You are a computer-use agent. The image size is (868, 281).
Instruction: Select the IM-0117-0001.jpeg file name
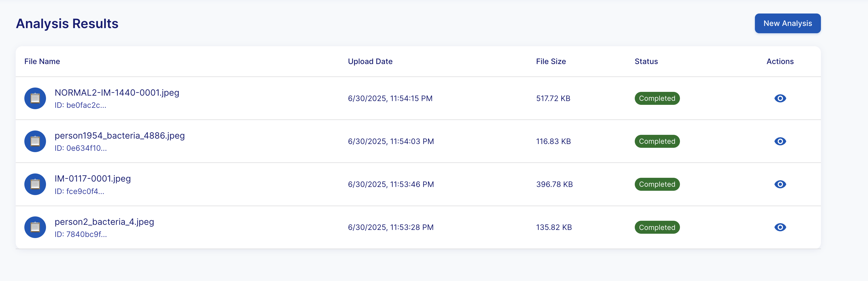93,179
